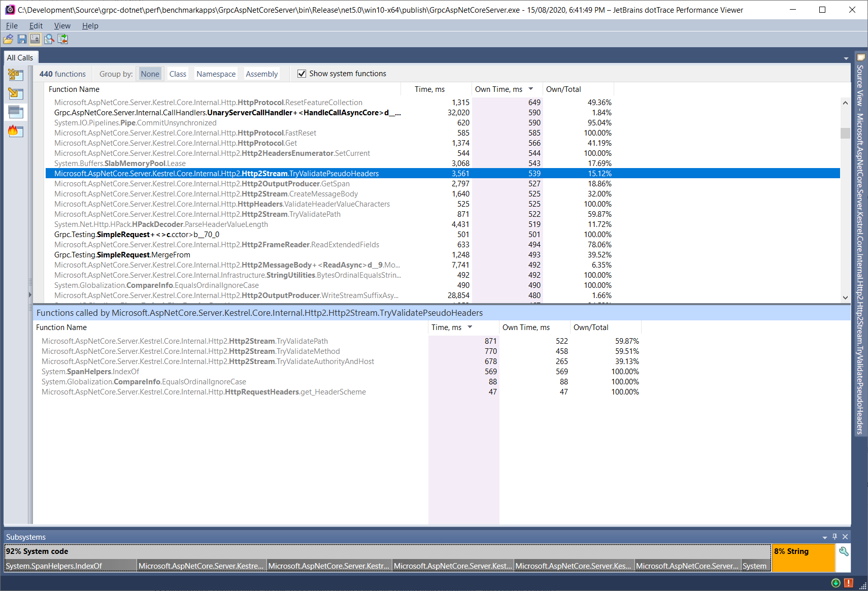Viewport: 868px width, 591px height.
Task: Open subsystems settings wrench icon
Action: tap(844, 551)
